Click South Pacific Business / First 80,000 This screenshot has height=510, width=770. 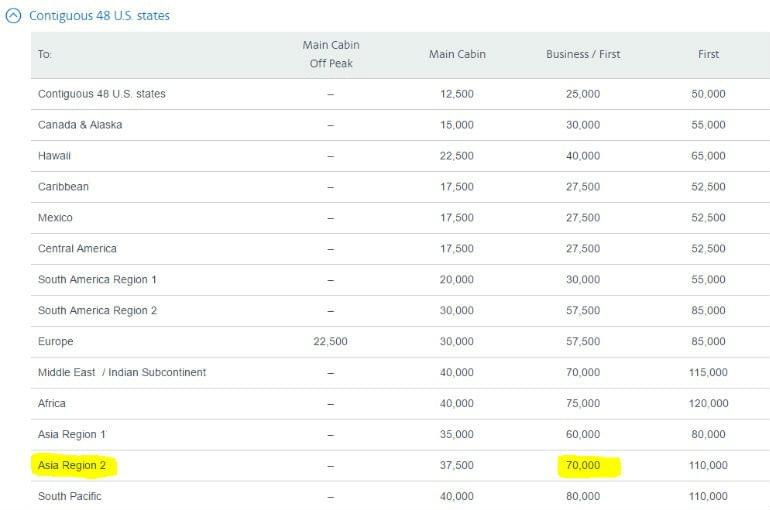click(583, 496)
